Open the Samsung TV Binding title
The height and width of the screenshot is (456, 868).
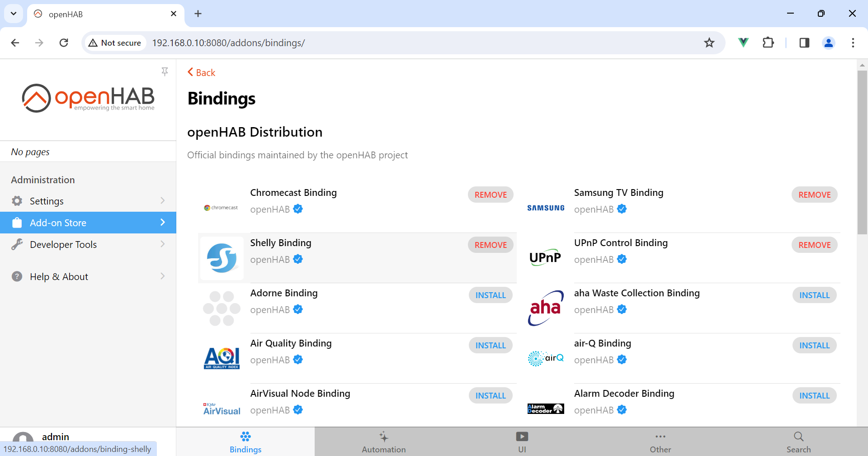[x=618, y=192]
